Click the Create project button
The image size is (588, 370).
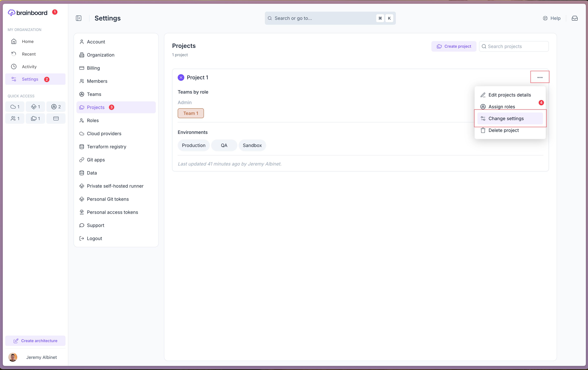click(454, 46)
